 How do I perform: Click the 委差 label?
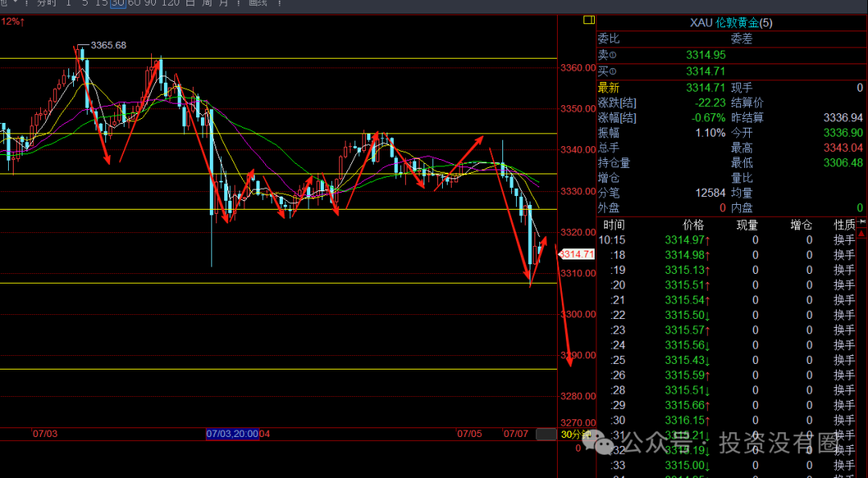click(x=742, y=39)
